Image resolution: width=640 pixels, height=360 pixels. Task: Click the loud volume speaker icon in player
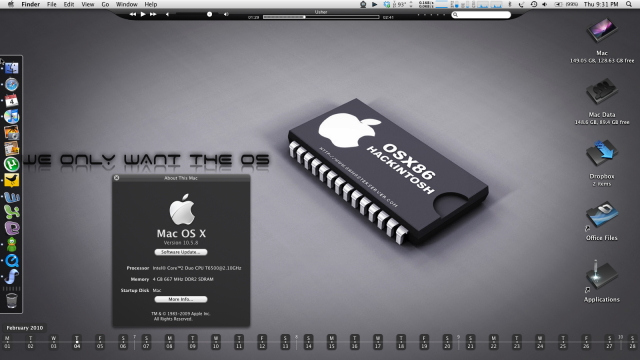pos(226,14)
